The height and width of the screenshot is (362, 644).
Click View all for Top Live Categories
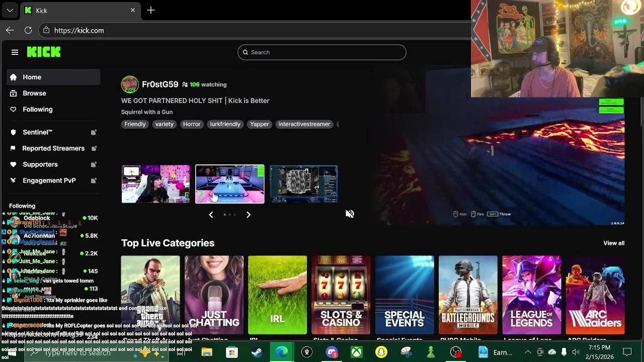614,243
